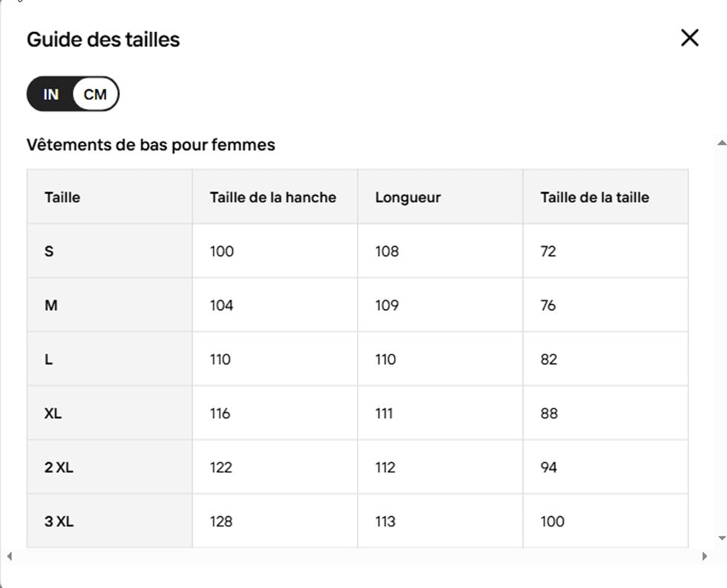Select the CM unit option

[x=95, y=94]
